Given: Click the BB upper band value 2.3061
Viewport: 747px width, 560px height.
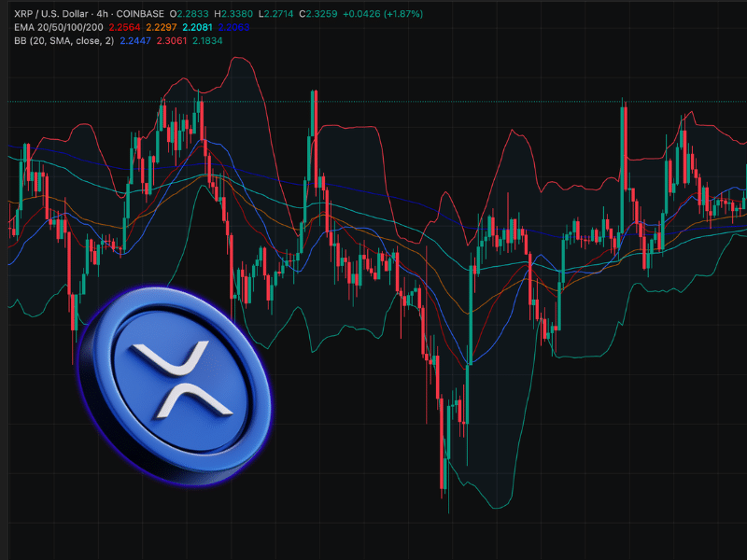Looking at the screenshot, I should pos(172,40).
